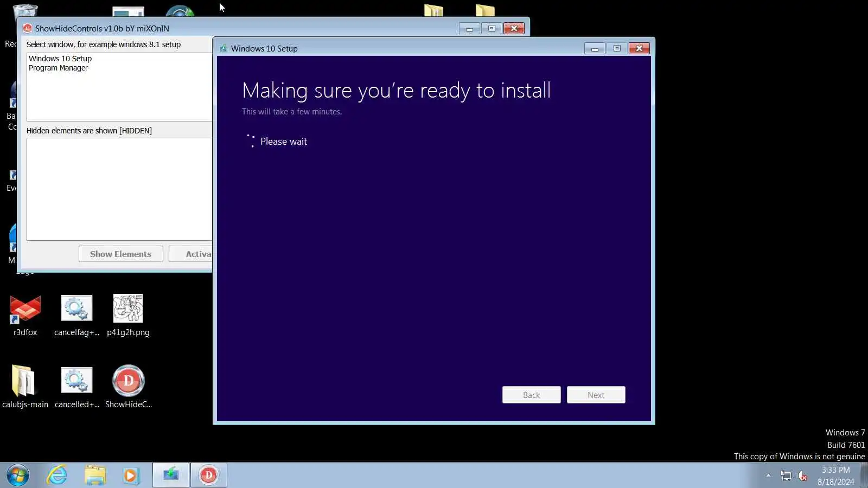
Task: Click the partially hidden Activa... button
Action: pyautogui.click(x=191, y=254)
